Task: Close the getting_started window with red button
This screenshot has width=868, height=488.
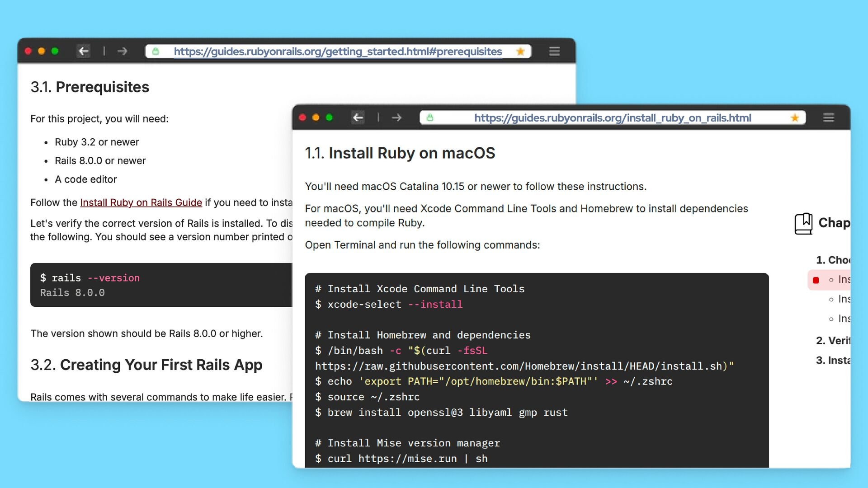Action: click(x=28, y=51)
